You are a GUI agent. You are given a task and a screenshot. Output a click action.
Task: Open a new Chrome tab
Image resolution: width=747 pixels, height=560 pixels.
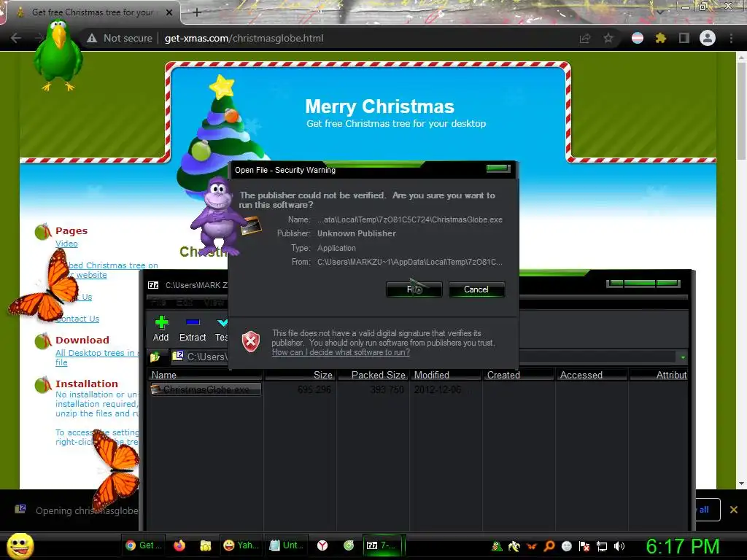coord(197,12)
